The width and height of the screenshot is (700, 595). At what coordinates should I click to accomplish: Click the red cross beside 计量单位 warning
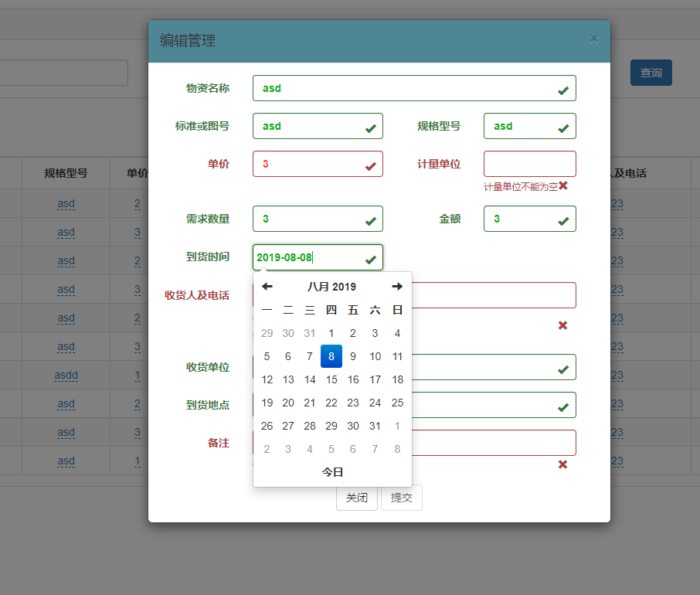(x=563, y=186)
